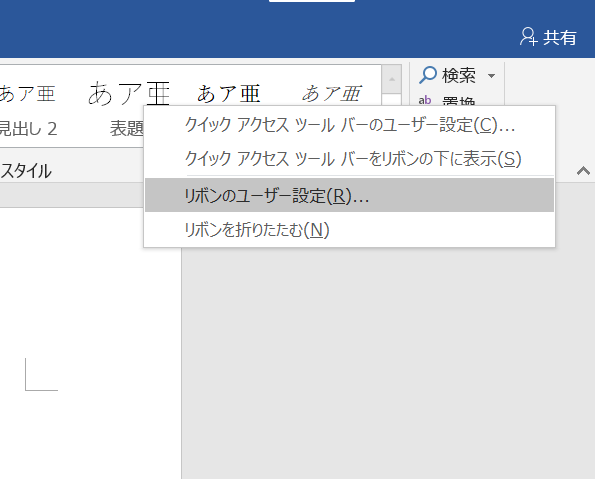The image size is (595, 479).
Task: Select クイック アクセス ツール バーのユーザー設定(C) option
Action: 349,124
